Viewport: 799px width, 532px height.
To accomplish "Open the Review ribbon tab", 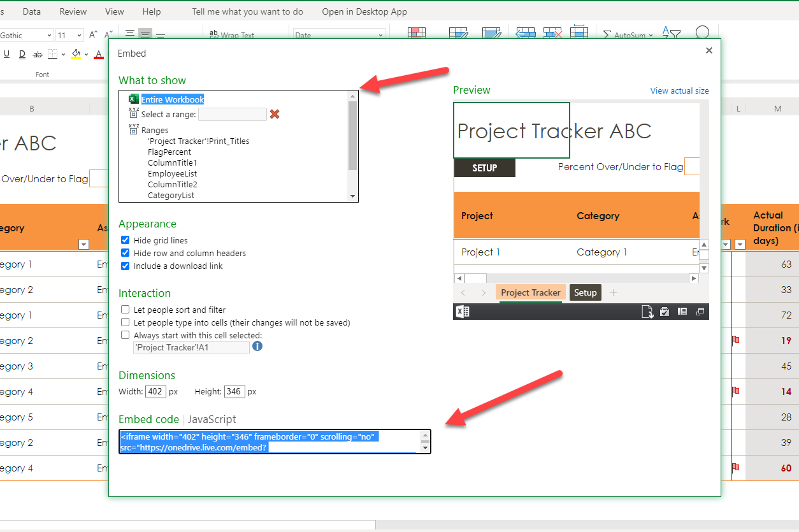I will (x=73, y=11).
